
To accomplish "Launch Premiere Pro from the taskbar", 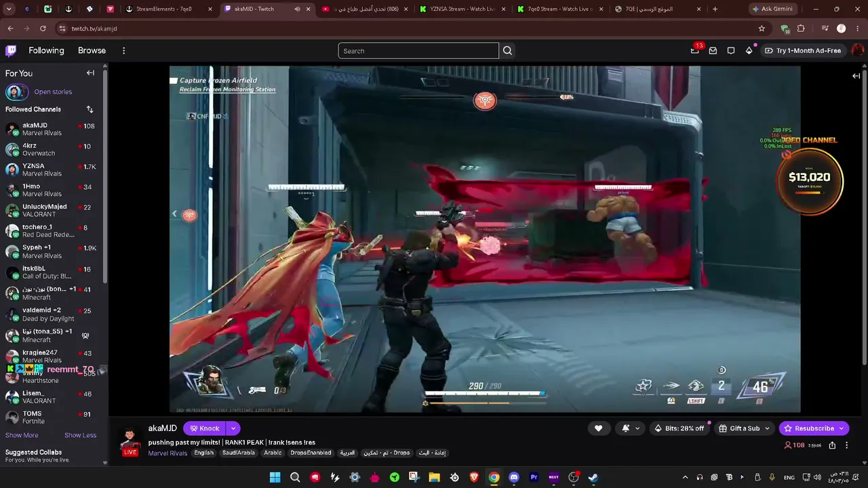I will (x=534, y=477).
